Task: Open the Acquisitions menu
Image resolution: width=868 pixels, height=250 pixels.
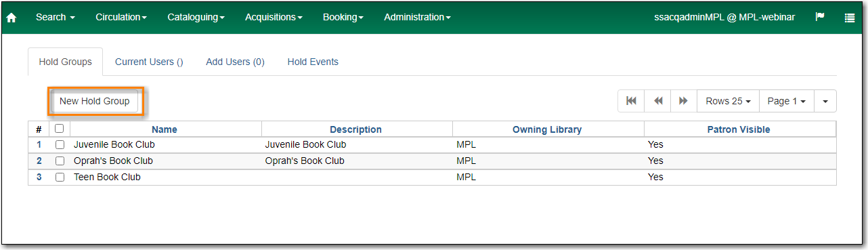Action: 274,17
